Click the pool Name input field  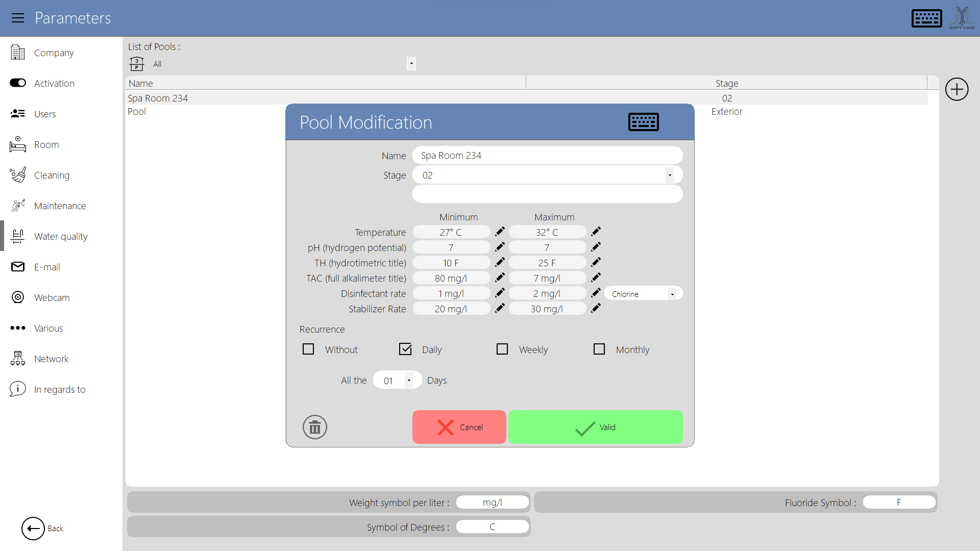point(547,155)
